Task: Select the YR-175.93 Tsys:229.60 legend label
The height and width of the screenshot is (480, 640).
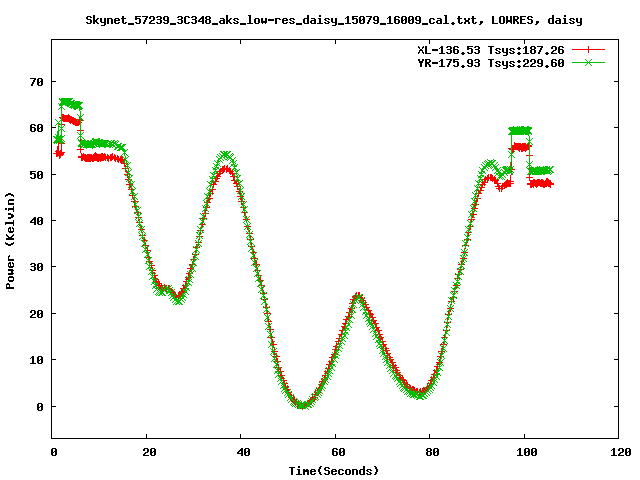Action: point(491,62)
